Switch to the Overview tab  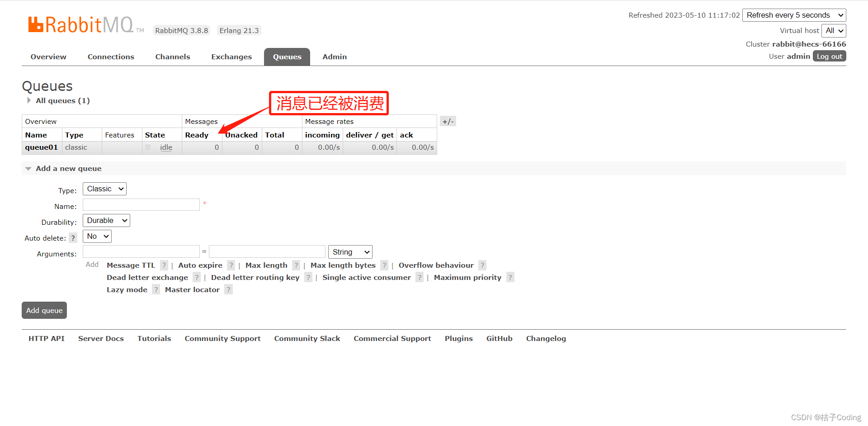click(x=48, y=57)
